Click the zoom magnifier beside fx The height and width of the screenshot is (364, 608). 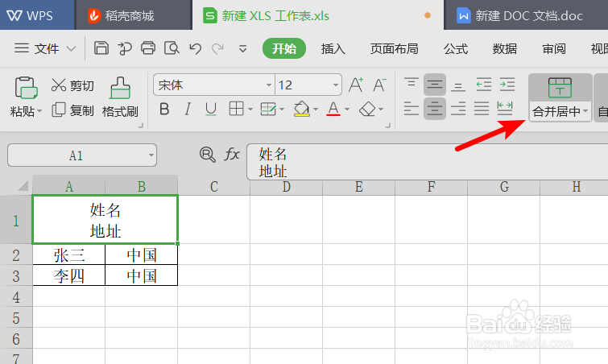[208, 155]
